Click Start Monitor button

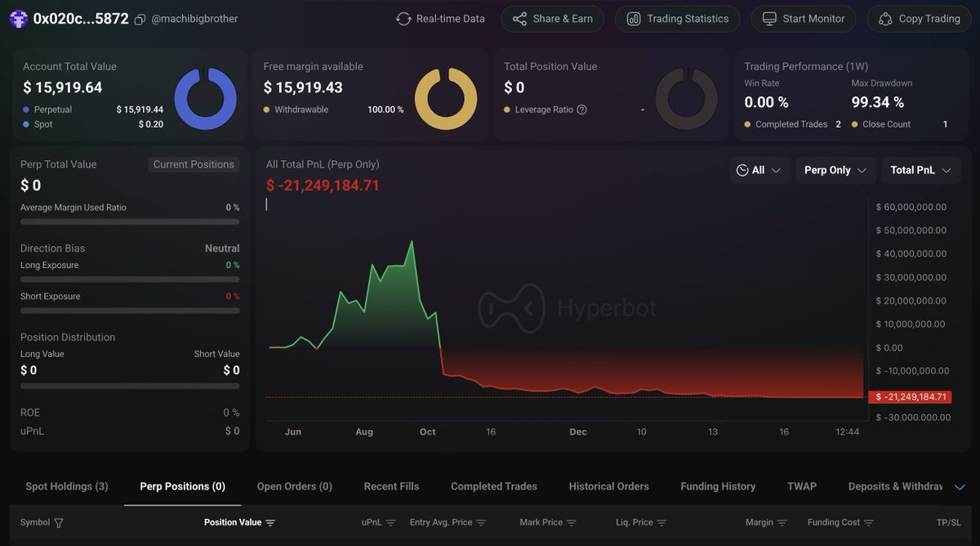pyautogui.click(x=803, y=19)
